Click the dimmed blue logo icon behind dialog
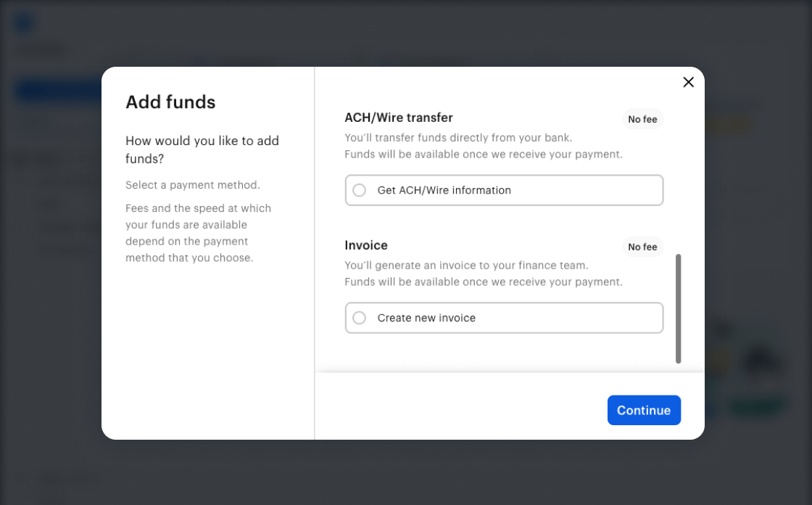812x505 pixels. pyautogui.click(x=25, y=23)
